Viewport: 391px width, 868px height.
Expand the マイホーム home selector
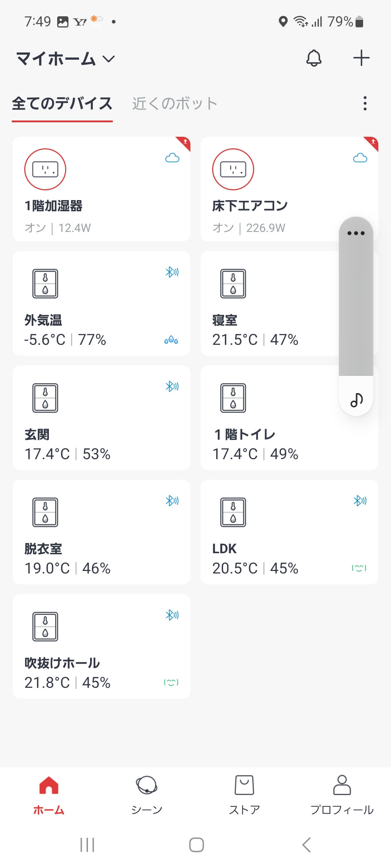click(x=66, y=59)
